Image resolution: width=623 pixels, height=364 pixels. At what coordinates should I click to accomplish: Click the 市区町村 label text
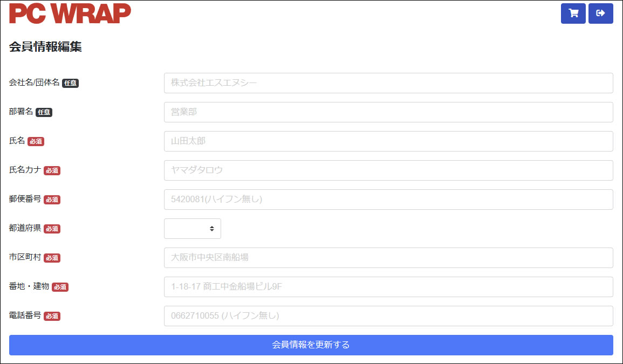tap(25, 257)
